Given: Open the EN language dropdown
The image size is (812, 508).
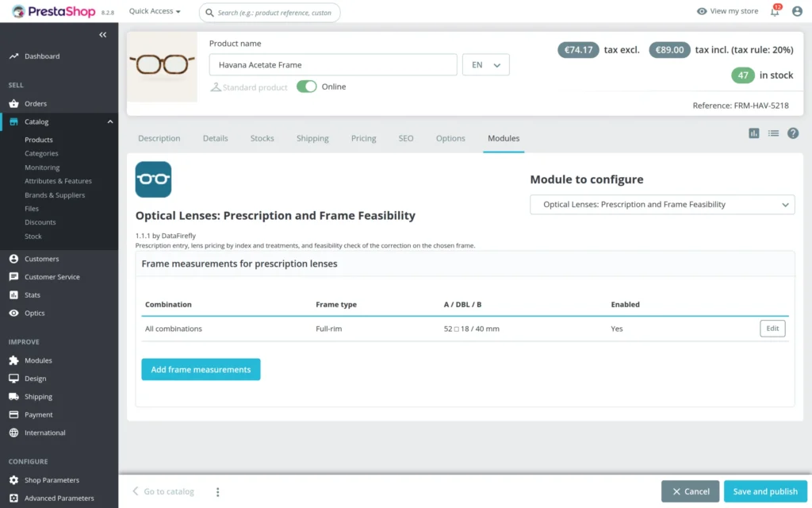Looking at the screenshot, I should [x=486, y=65].
